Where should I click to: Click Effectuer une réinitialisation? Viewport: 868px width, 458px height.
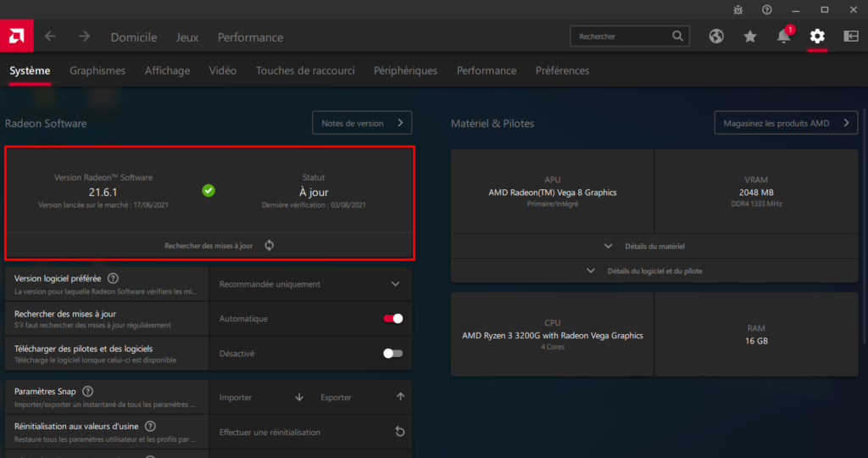tap(310, 432)
